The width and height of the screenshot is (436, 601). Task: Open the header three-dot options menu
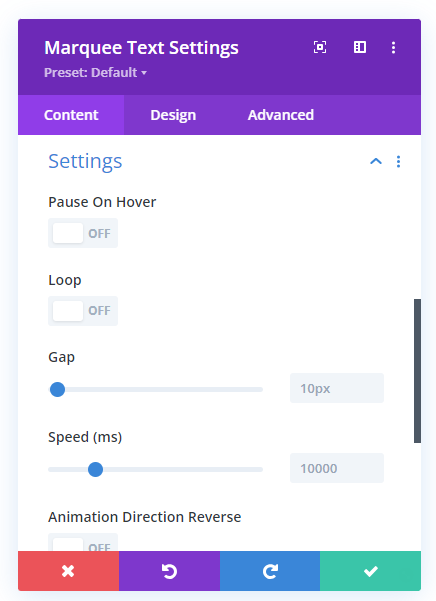point(393,48)
